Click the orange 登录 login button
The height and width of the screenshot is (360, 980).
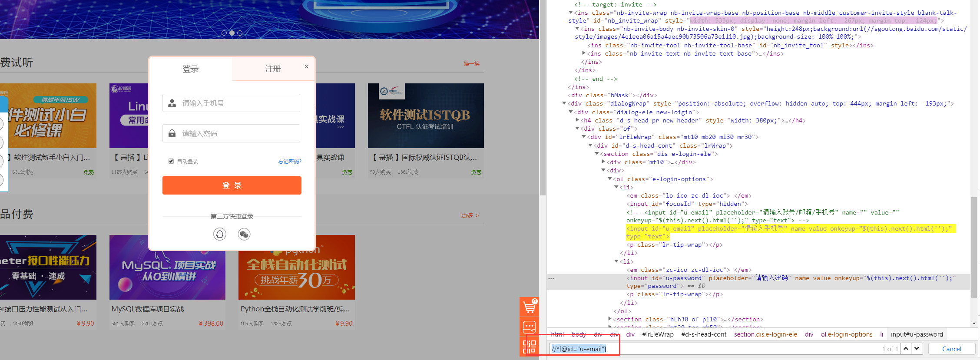[x=232, y=185]
